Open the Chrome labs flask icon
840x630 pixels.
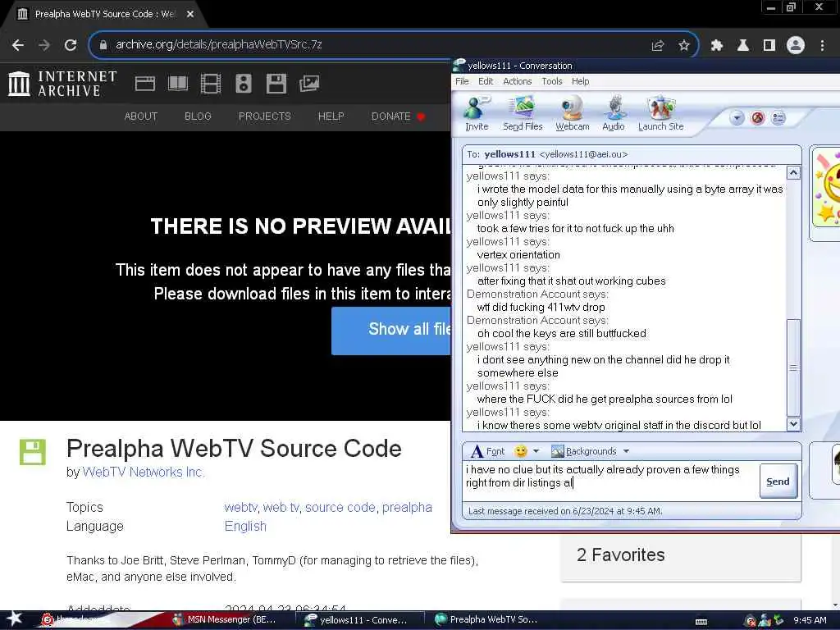(x=743, y=46)
